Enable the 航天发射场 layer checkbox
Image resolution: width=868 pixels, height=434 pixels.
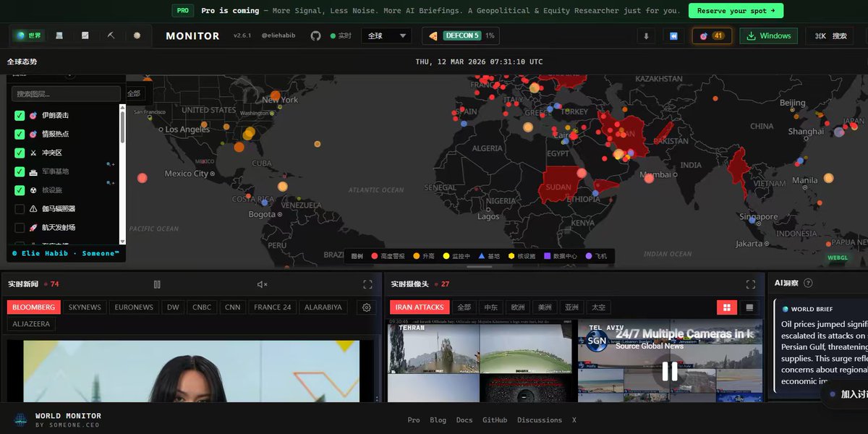[x=20, y=228]
